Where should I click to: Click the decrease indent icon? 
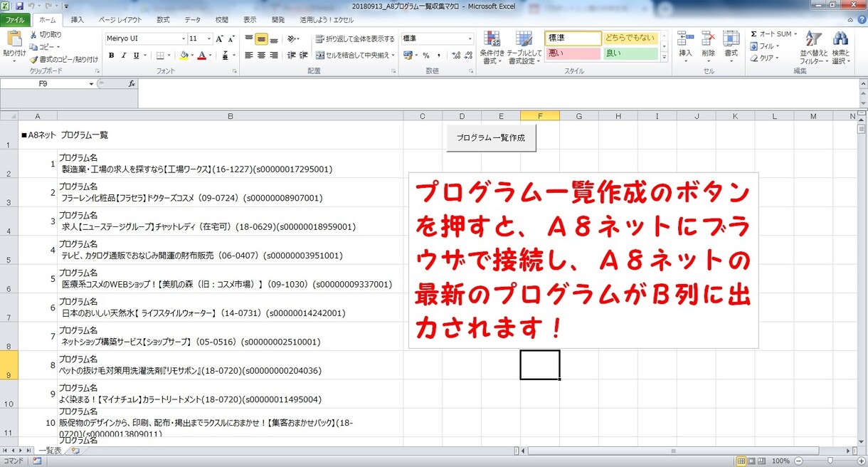coord(291,56)
